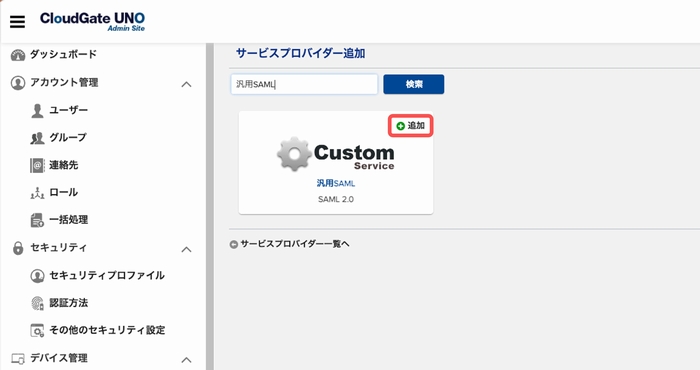The width and height of the screenshot is (700, 370).
Task: Open the hamburger navigation menu
Action: [17, 21]
